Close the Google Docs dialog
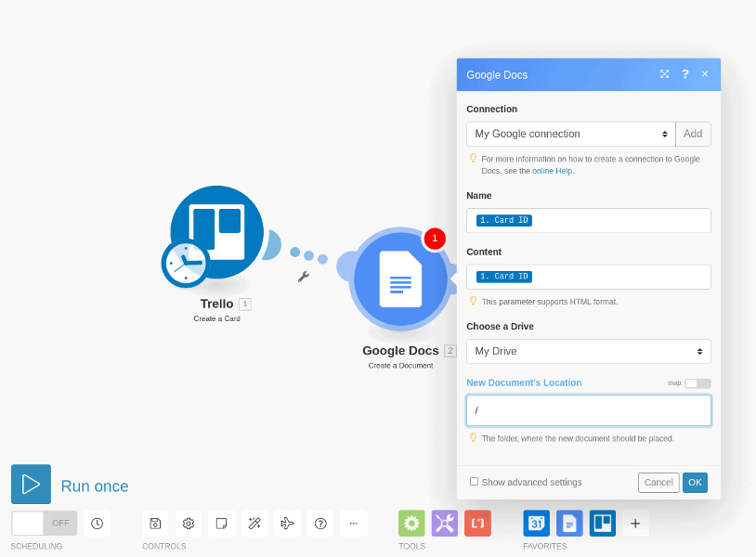 [705, 73]
